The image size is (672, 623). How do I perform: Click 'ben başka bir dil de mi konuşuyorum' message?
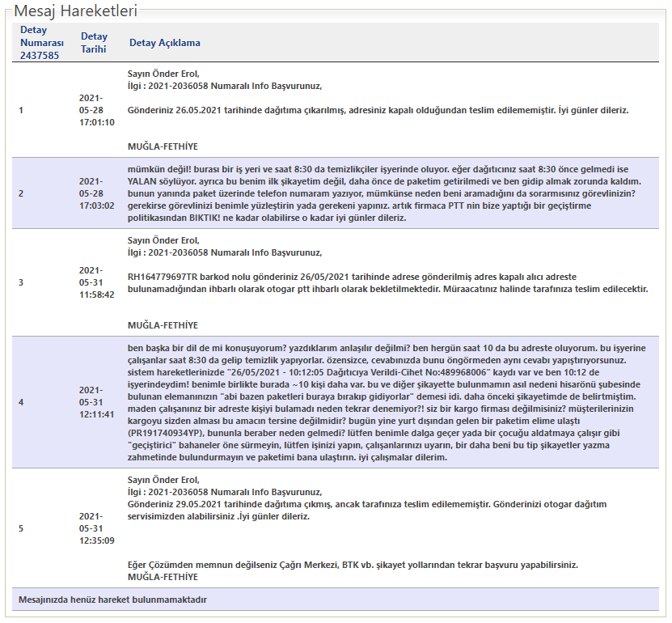click(x=387, y=403)
